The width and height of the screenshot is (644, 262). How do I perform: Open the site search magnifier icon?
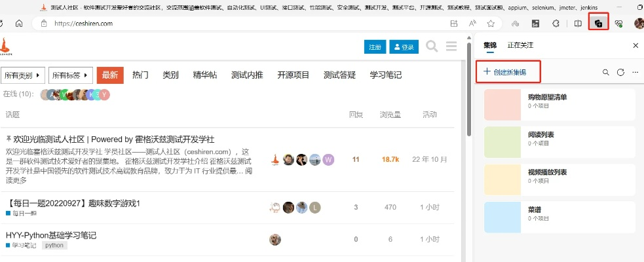click(x=432, y=47)
